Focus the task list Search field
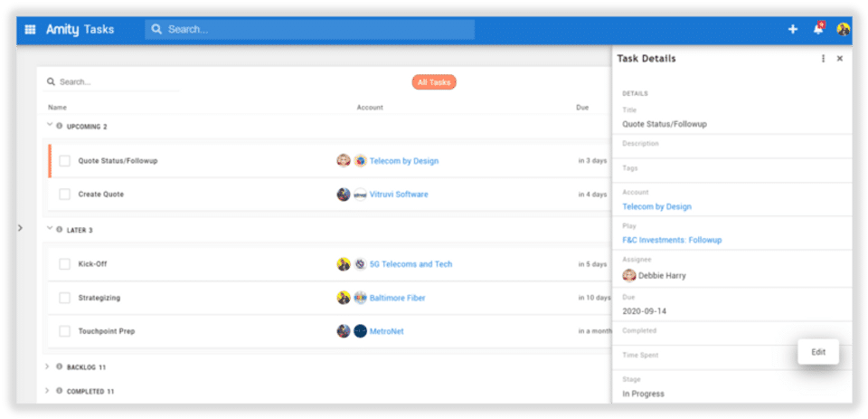This screenshot has height=419, width=868. pos(111,82)
